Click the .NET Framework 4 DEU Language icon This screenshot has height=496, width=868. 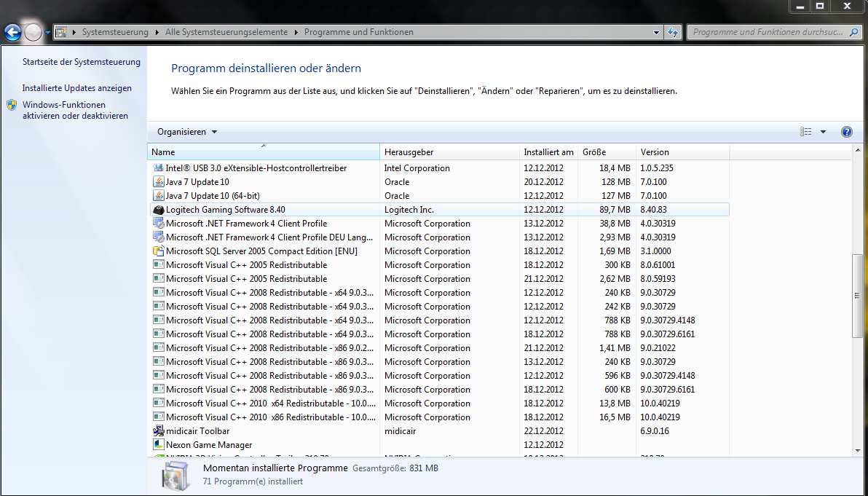(158, 237)
